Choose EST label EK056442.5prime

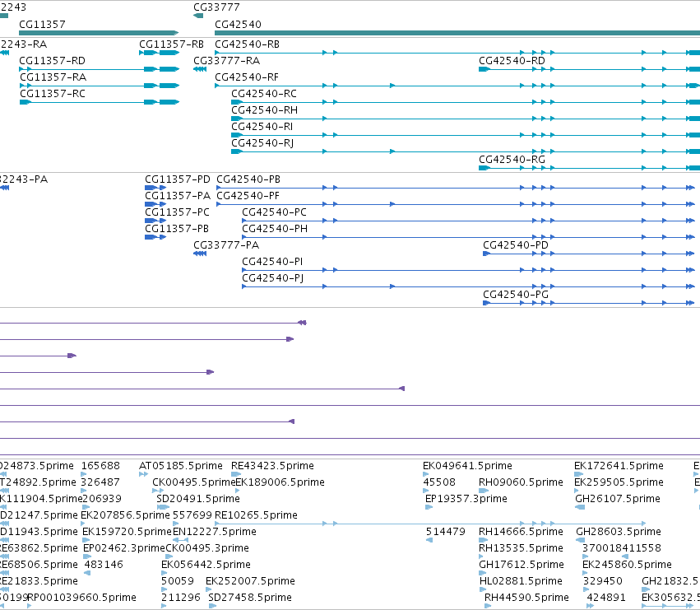[x=206, y=565]
